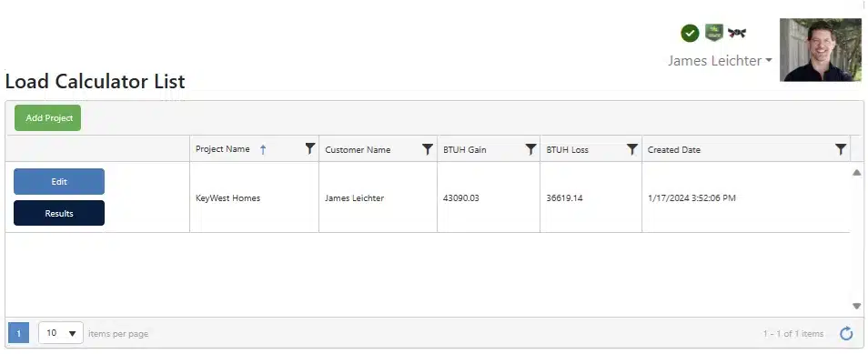Sort by Project Name column header

223,149
